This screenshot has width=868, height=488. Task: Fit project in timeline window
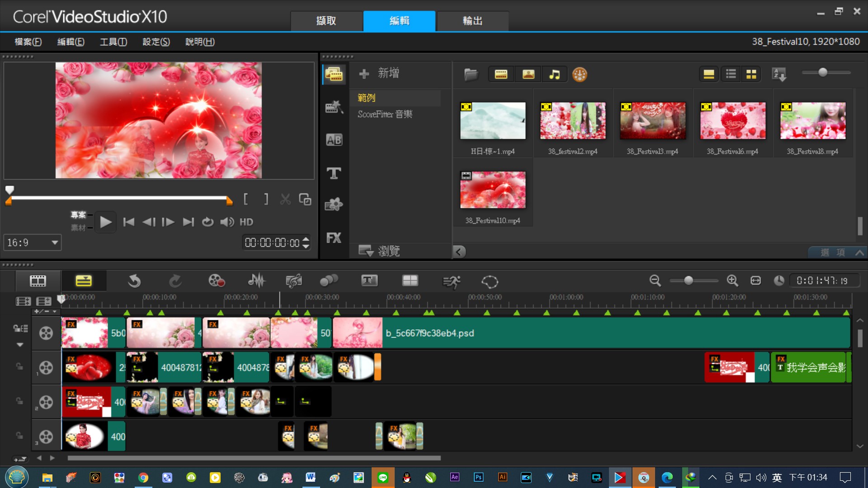pyautogui.click(x=755, y=281)
